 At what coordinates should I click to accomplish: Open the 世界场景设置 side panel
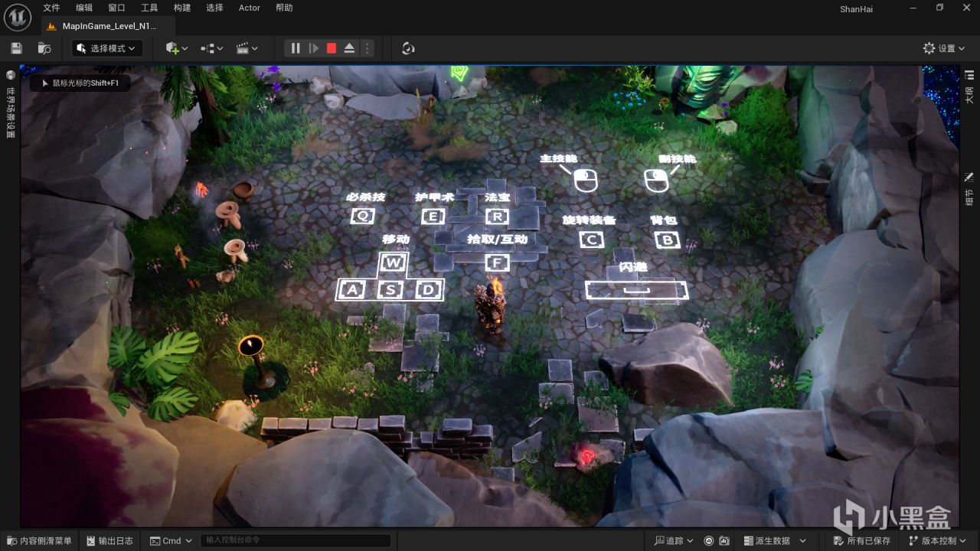[x=10, y=103]
